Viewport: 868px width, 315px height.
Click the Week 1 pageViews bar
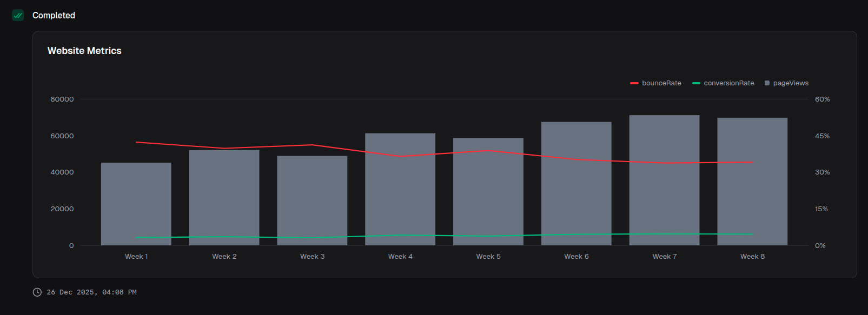coord(136,205)
